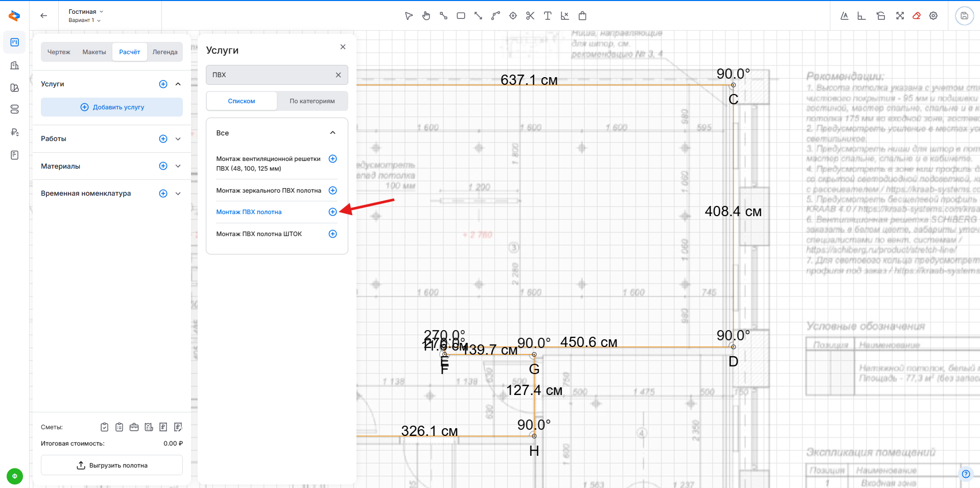
Task: Add the Монтаж ПВХ полотна service
Action: 332,212
